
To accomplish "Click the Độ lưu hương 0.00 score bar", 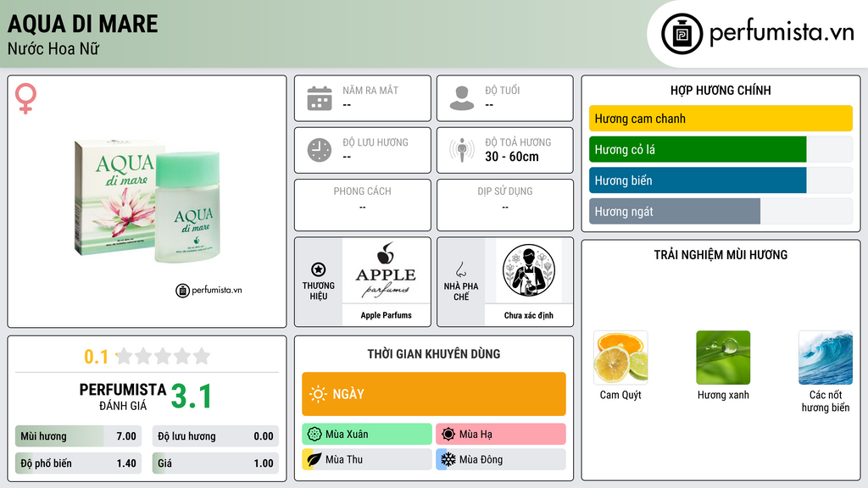I will pyautogui.click(x=215, y=436).
